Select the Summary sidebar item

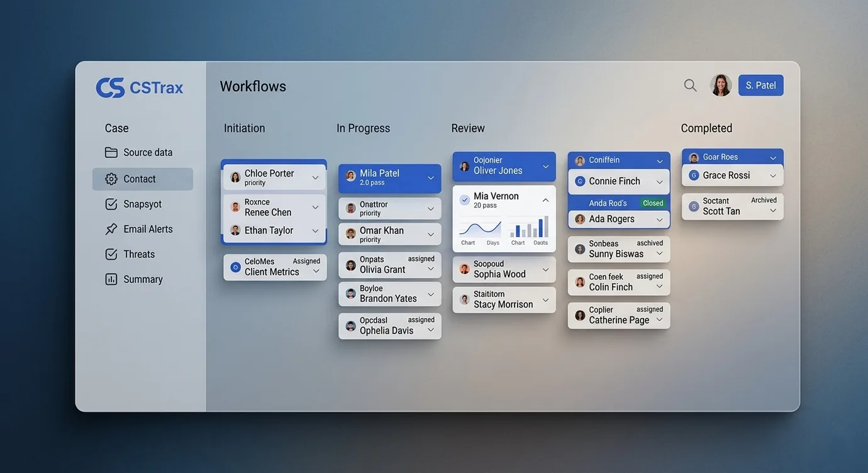pos(143,279)
